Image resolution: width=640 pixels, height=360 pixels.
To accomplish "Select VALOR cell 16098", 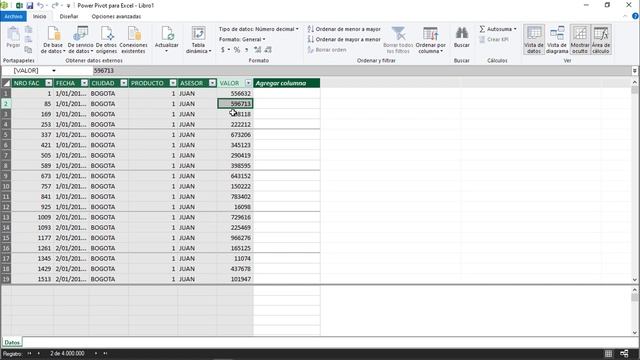I will tap(235, 207).
